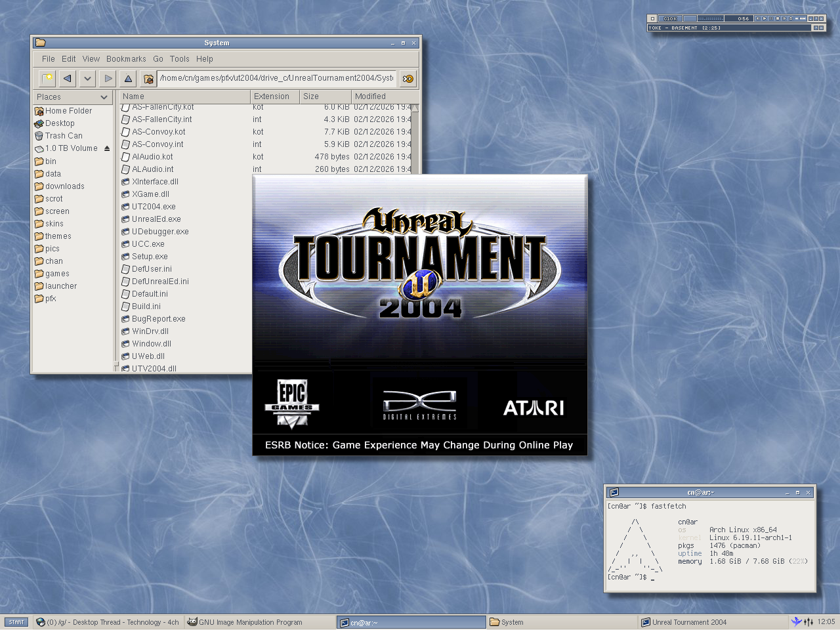Image resolution: width=840 pixels, height=630 pixels.
Task: Open a new tab in the file manager
Action: pos(47,79)
